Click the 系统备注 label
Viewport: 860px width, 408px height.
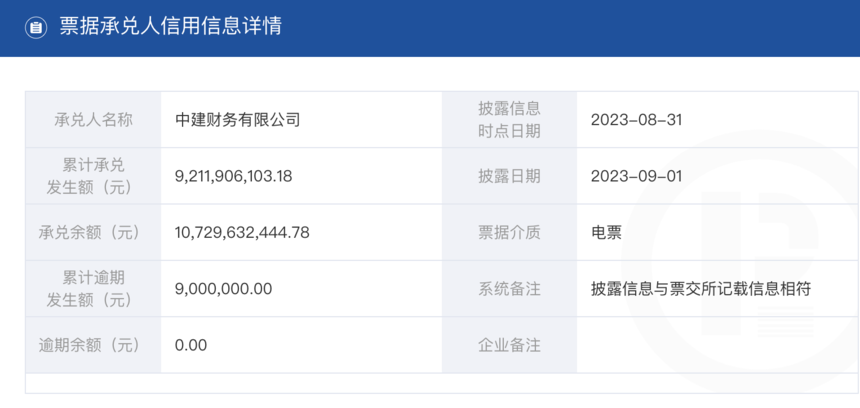[x=510, y=288]
